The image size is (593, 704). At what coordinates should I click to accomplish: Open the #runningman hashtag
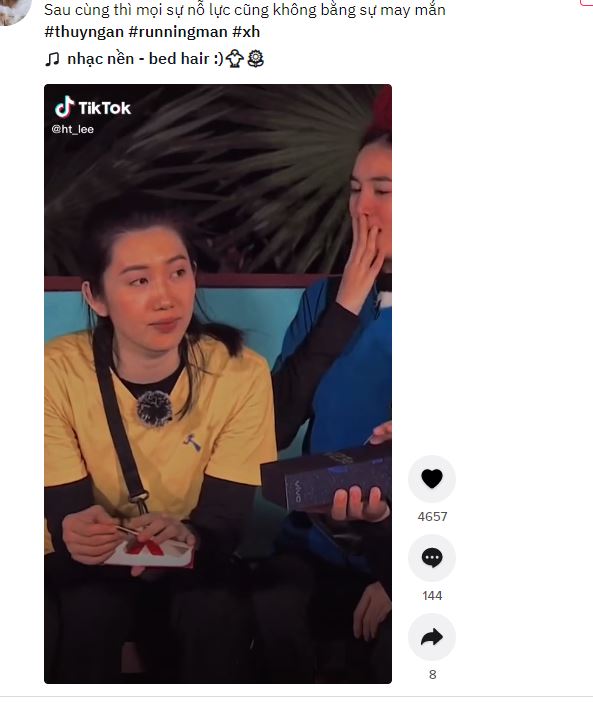(x=178, y=32)
